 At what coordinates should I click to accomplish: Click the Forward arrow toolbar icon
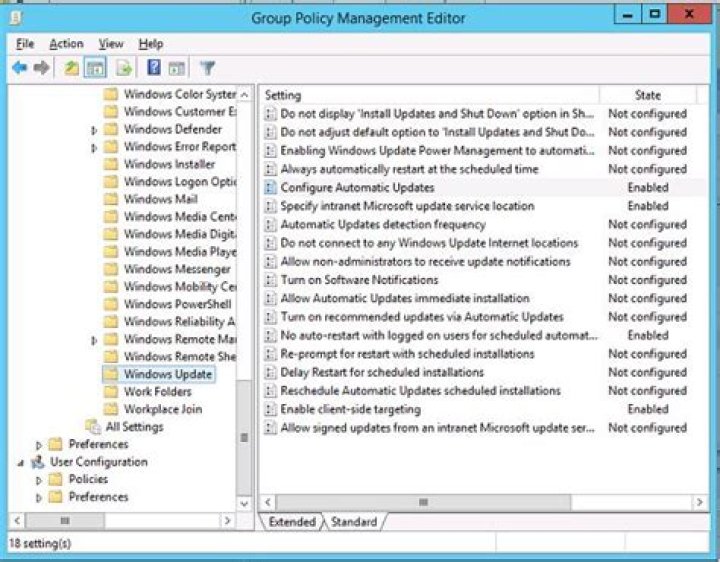coord(41,68)
